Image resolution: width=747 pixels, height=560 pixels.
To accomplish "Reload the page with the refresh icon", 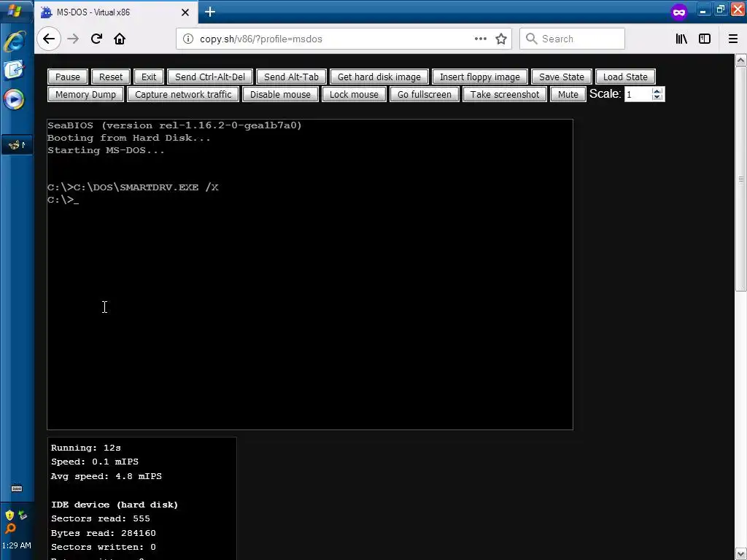I will (x=96, y=39).
